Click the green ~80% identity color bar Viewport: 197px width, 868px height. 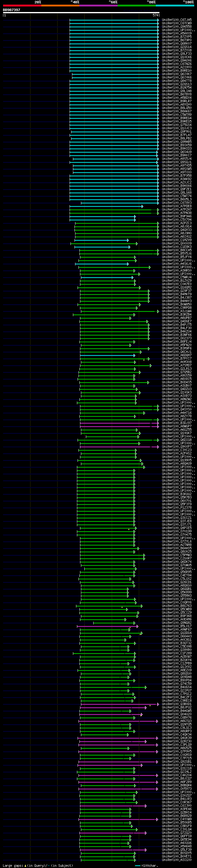click(136, 6)
